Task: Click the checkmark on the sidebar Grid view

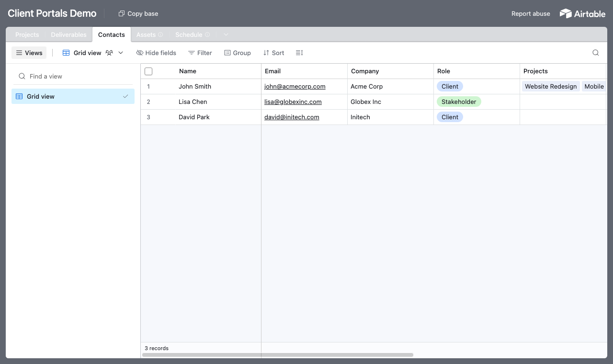Action: coord(125,96)
